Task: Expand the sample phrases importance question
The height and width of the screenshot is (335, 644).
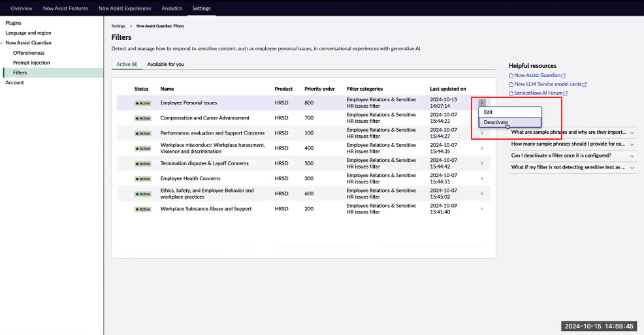Action: pos(573,132)
